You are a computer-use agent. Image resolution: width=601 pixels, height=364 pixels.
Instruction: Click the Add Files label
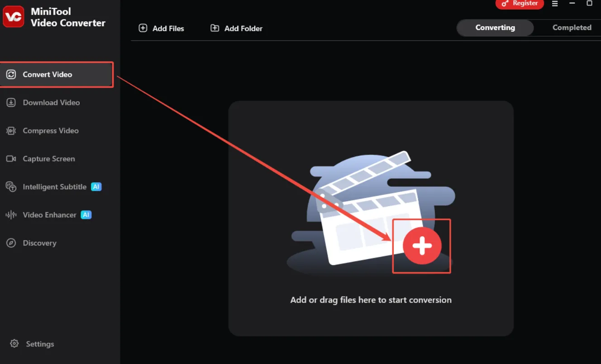coord(168,28)
